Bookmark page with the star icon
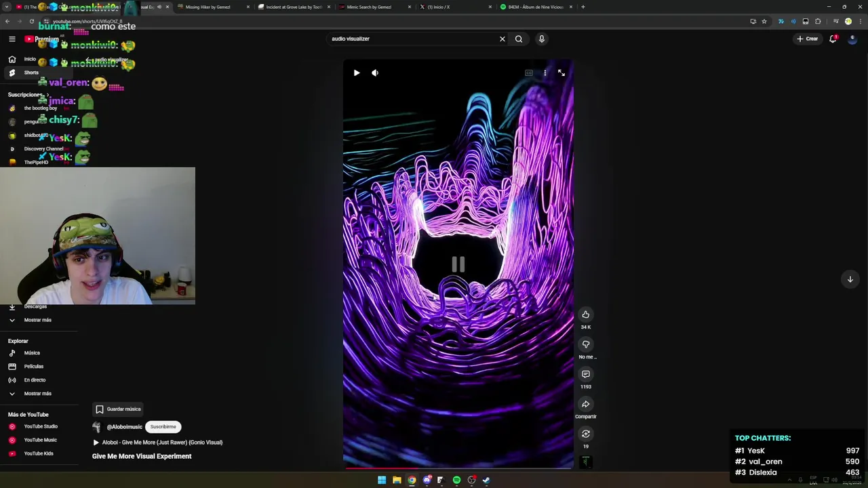The height and width of the screenshot is (488, 868). (x=764, y=21)
